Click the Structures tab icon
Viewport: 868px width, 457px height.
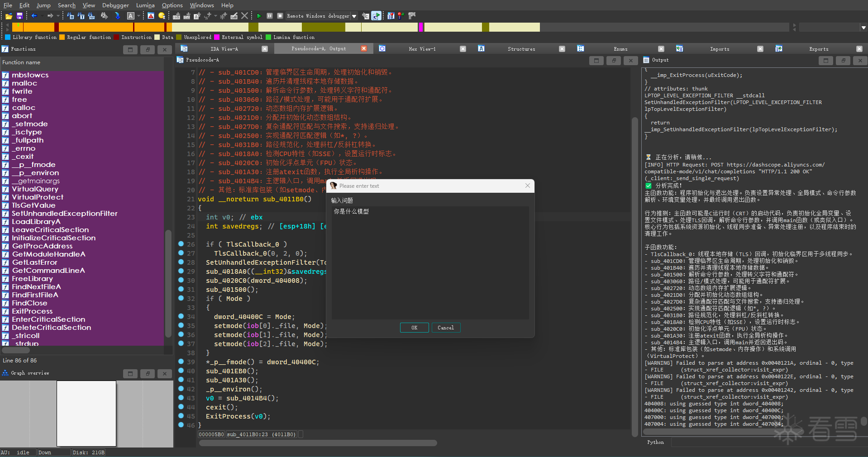click(x=482, y=49)
